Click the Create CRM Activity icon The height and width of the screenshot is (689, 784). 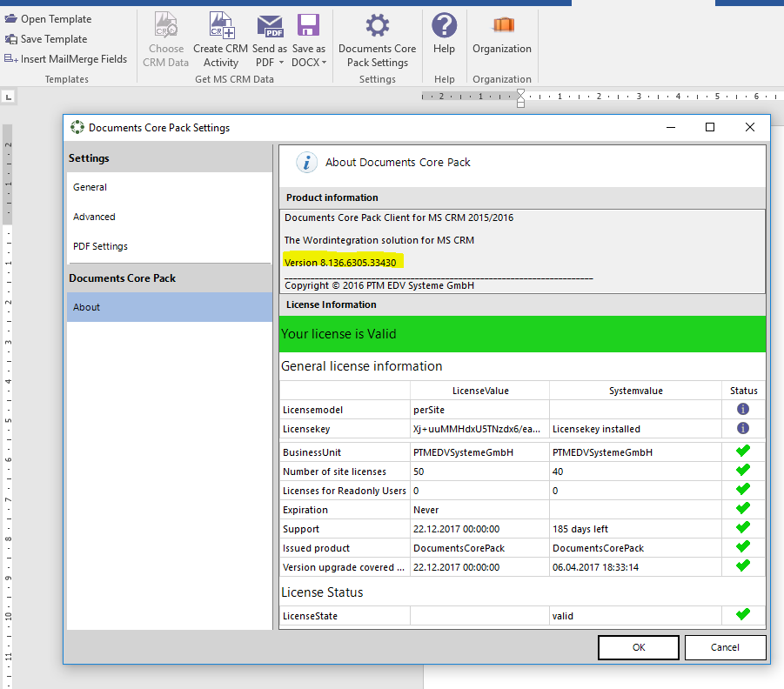click(x=222, y=25)
